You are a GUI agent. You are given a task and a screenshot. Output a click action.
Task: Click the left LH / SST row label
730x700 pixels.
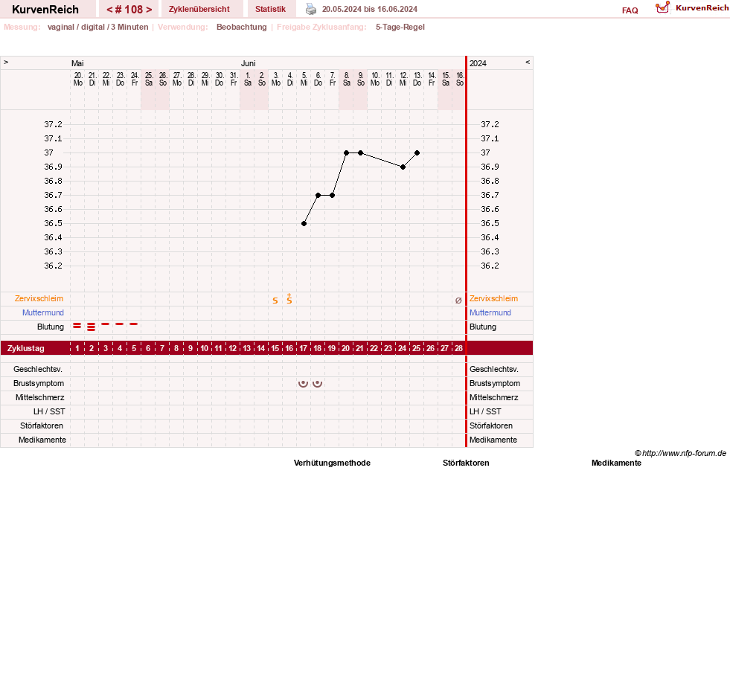49,411
